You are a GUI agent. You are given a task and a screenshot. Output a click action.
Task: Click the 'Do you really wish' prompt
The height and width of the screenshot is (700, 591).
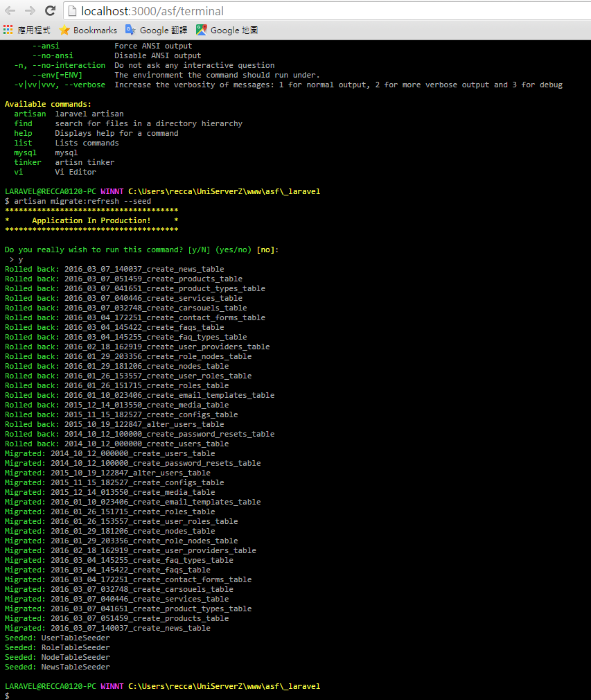[141, 250]
